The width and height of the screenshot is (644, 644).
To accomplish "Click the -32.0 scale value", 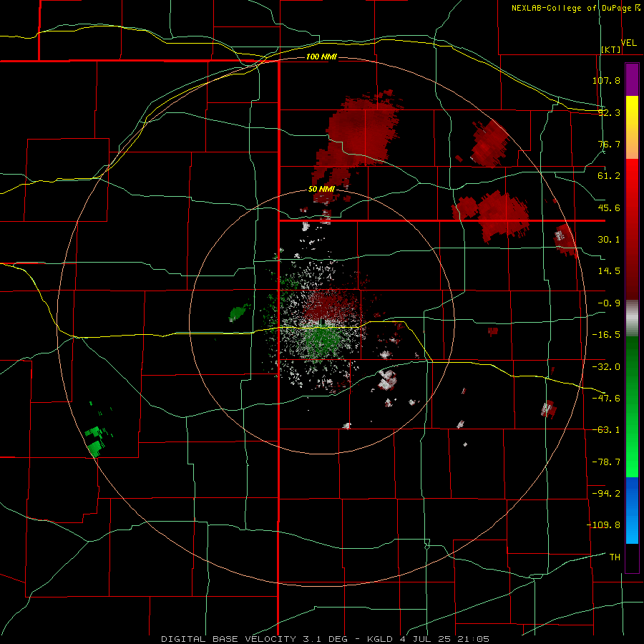I will [x=606, y=367].
